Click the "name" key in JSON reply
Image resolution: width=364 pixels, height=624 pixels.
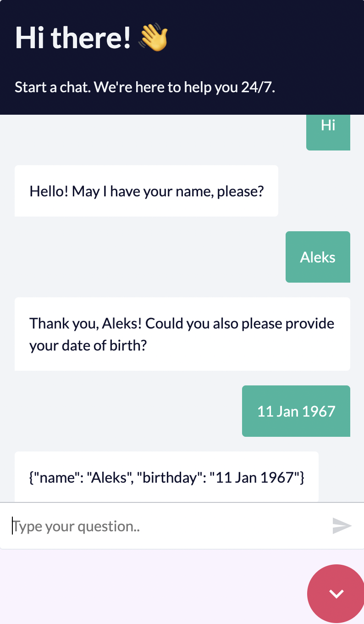pyautogui.click(x=56, y=478)
